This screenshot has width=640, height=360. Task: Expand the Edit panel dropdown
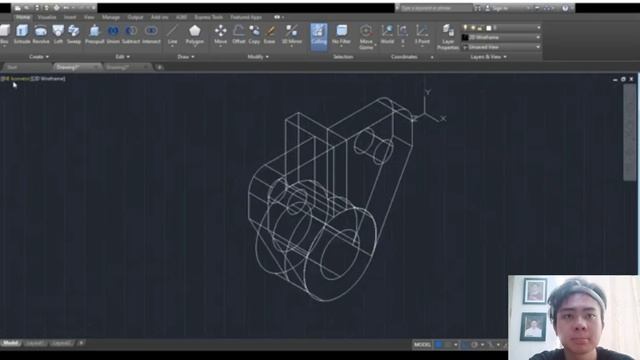point(122,57)
